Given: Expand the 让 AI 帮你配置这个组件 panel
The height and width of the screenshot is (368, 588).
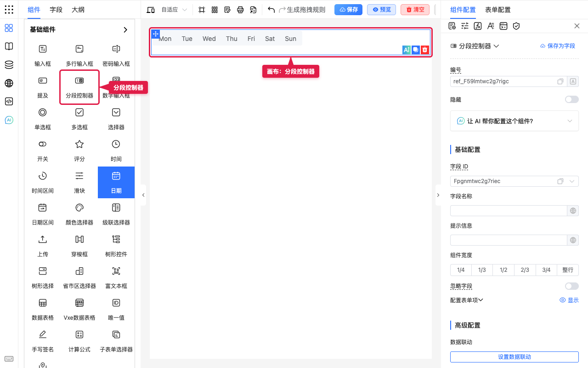Looking at the screenshot, I should (x=514, y=121).
